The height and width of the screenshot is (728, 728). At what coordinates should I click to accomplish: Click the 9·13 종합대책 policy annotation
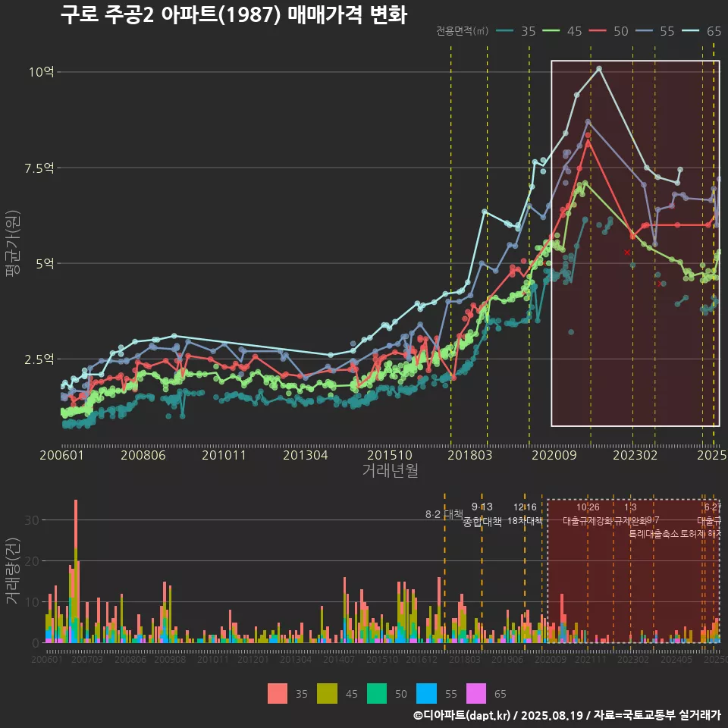pyautogui.click(x=482, y=514)
